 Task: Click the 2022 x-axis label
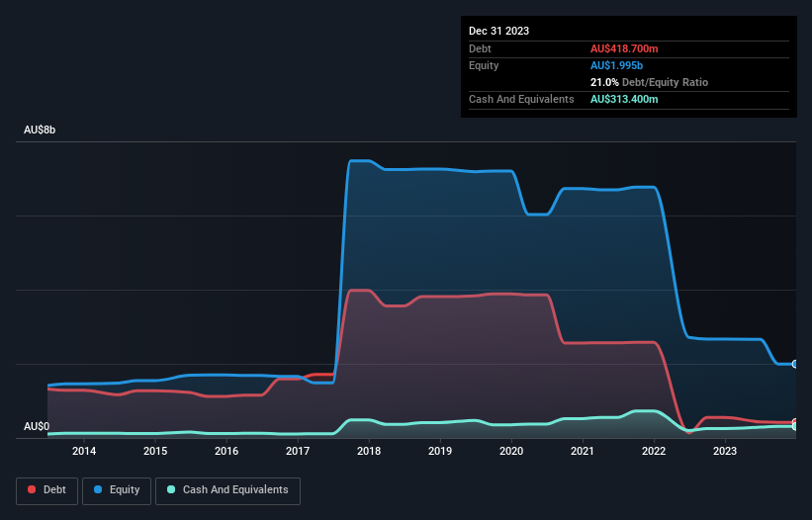pyautogui.click(x=654, y=451)
